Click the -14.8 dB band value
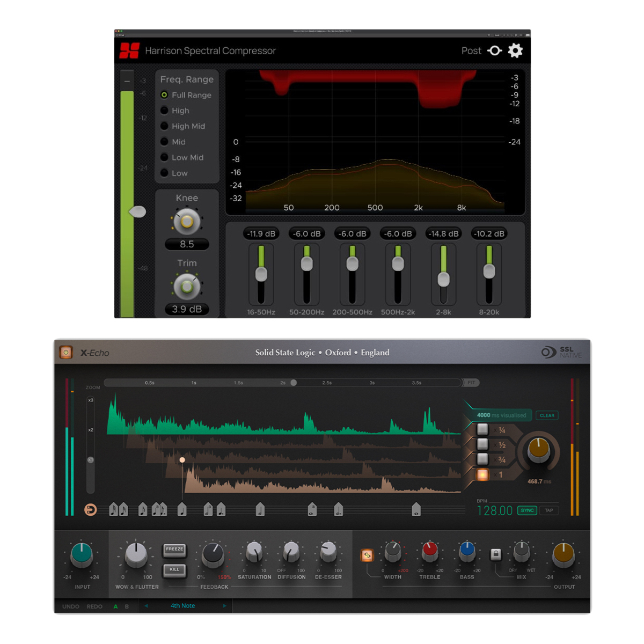The image size is (644, 644). point(443,233)
